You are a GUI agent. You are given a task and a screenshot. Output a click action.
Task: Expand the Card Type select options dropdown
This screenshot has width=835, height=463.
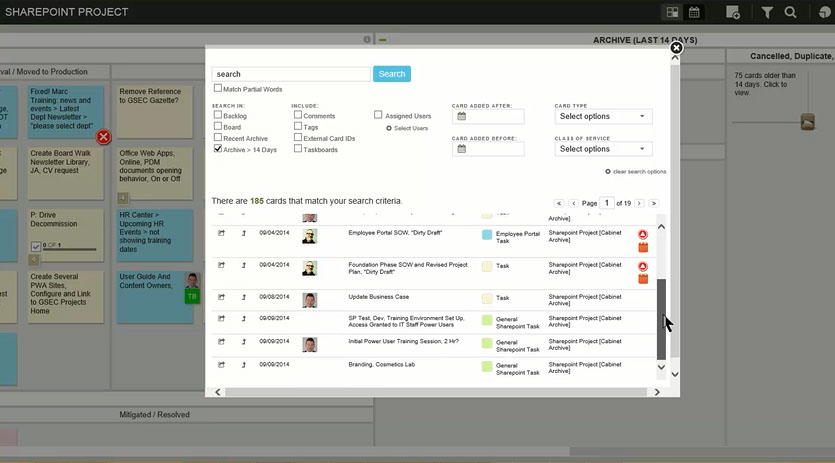(x=603, y=116)
